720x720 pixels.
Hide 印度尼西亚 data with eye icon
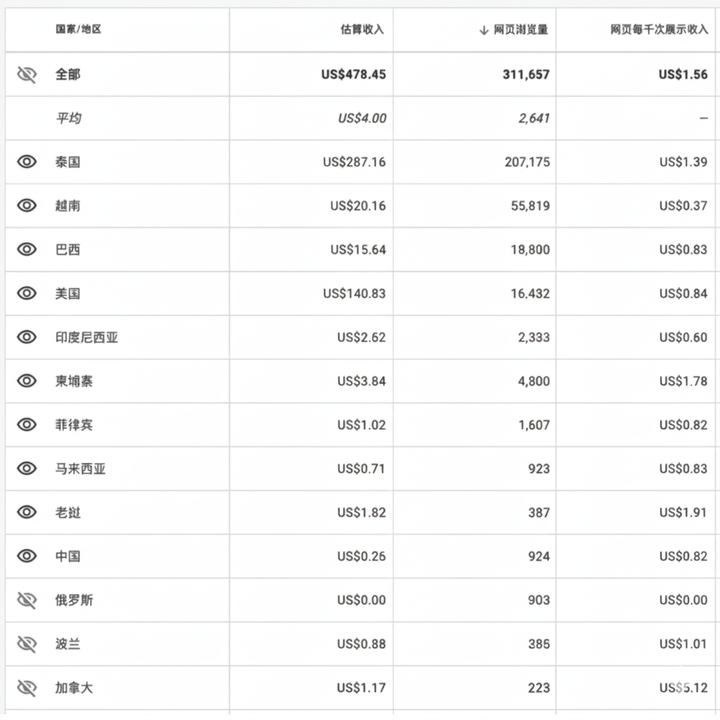point(27,338)
